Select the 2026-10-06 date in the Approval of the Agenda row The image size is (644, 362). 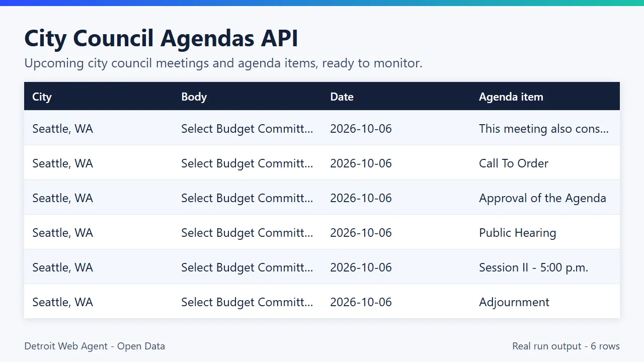361,198
